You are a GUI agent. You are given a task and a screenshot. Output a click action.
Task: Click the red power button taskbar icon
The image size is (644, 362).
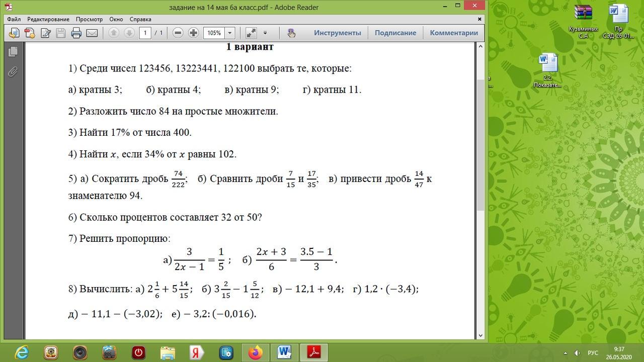(x=138, y=352)
